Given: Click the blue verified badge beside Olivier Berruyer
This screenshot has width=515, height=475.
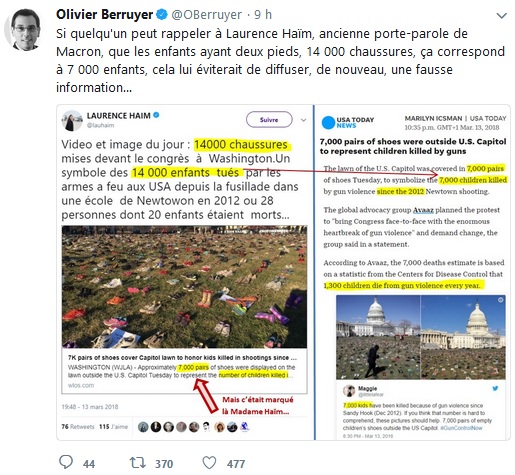Looking at the screenshot, I should coord(162,15).
